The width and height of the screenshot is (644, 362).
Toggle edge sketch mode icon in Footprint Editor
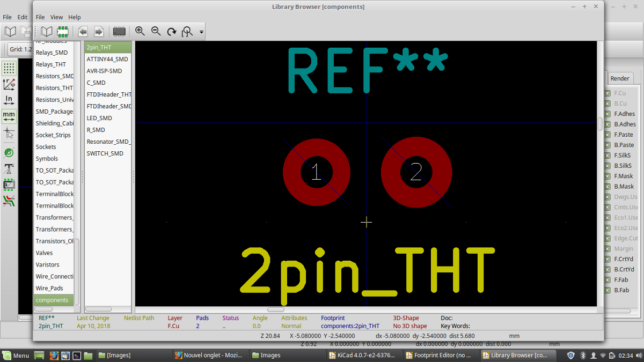[9, 185]
